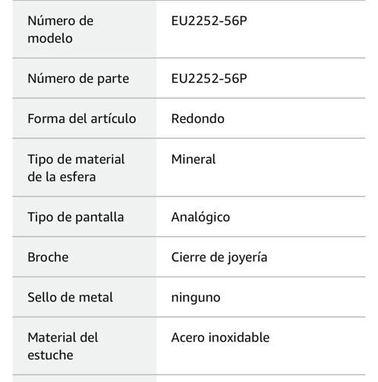Screen dimensions: 378x382
Task: Click the 'Cierre de joyería' value
Action: tap(219, 258)
